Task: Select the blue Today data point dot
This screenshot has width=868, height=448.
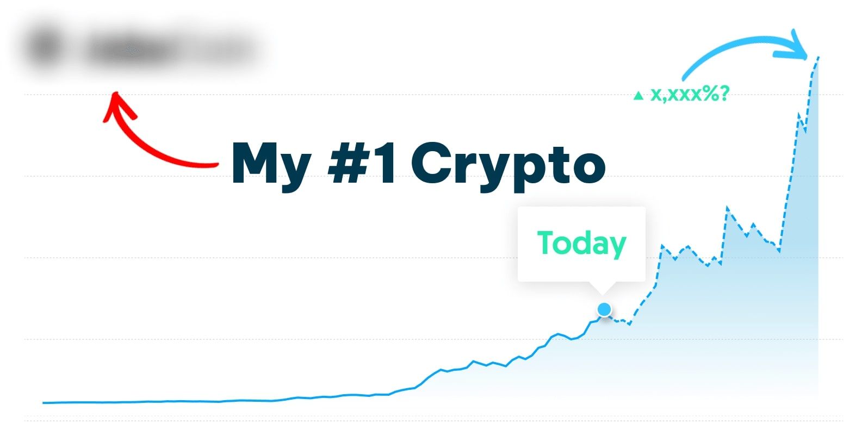Action: pos(604,309)
